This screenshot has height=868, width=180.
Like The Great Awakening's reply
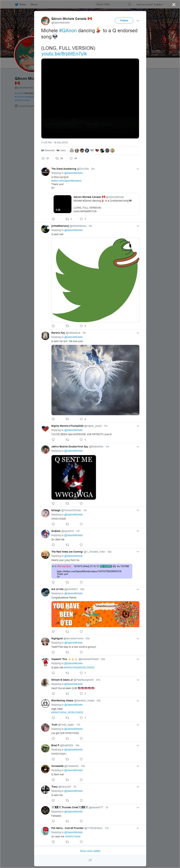tap(81, 219)
